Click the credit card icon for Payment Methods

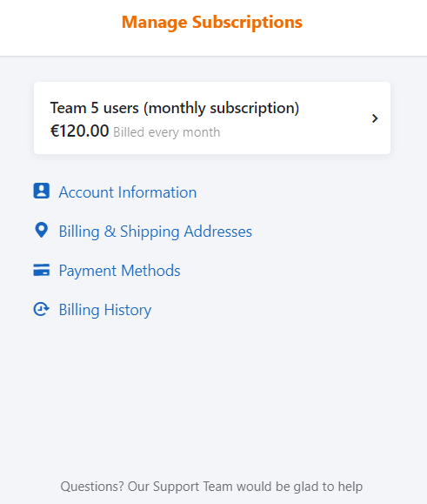point(42,270)
